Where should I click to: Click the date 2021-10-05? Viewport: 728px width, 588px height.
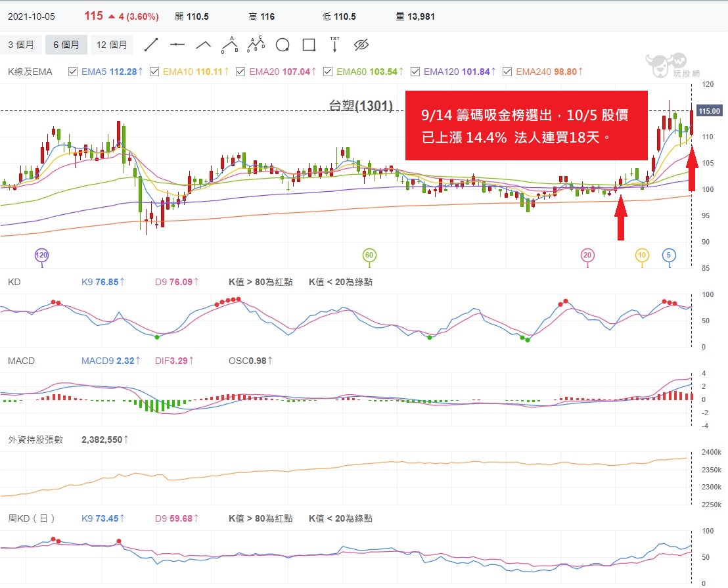pos(31,16)
